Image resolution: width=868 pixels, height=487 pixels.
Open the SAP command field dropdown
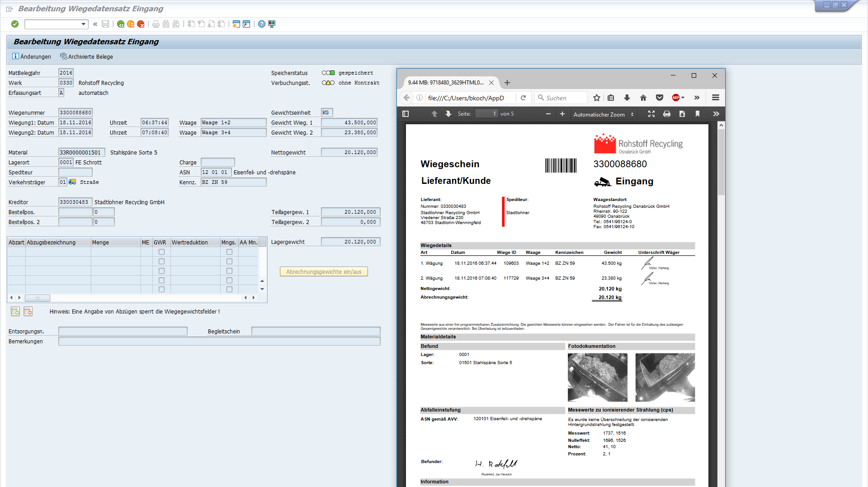pyautogui.click(x=84, y=24)
